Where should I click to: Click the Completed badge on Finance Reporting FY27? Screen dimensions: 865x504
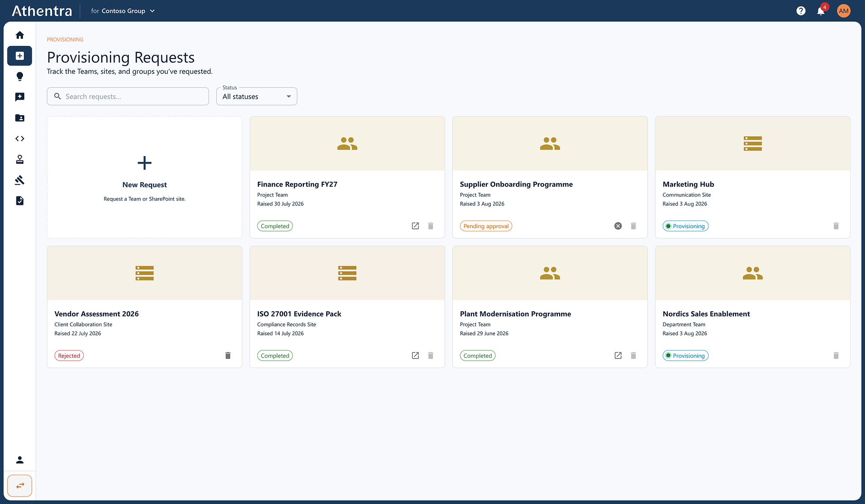tap(275, 226)
